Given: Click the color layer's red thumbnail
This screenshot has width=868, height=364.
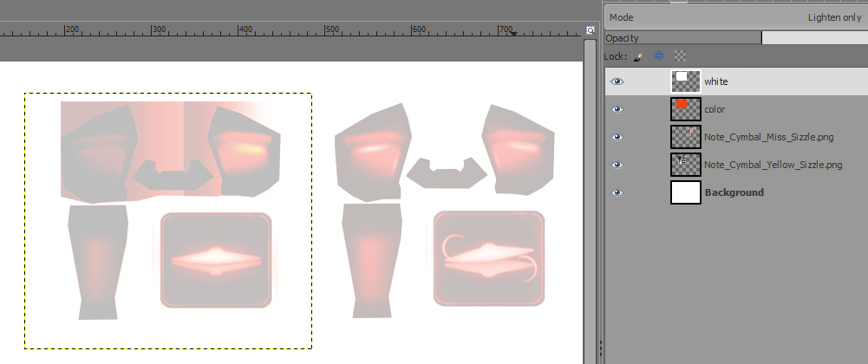Looking at the screenshot, I should click(x=685, y=109).
